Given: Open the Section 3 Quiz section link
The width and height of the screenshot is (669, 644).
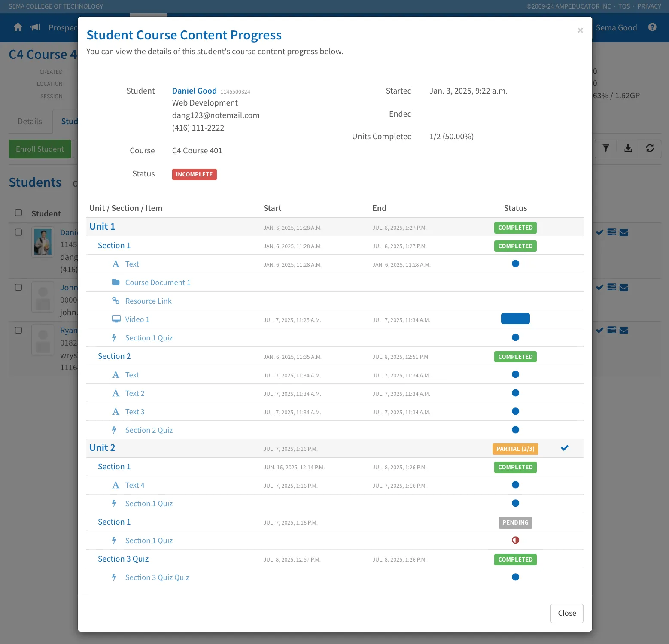Looking at the screenshot, I should (123, 559).
